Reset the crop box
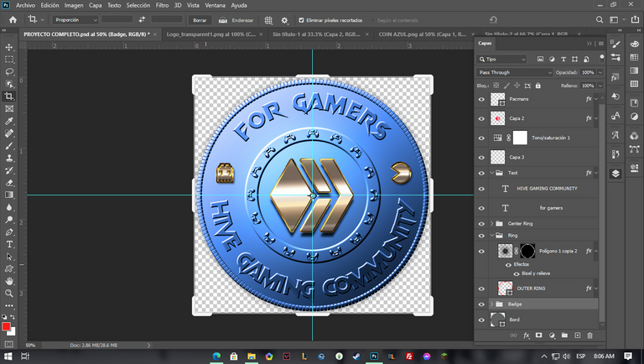644x364 pixels. coord(493,20)
